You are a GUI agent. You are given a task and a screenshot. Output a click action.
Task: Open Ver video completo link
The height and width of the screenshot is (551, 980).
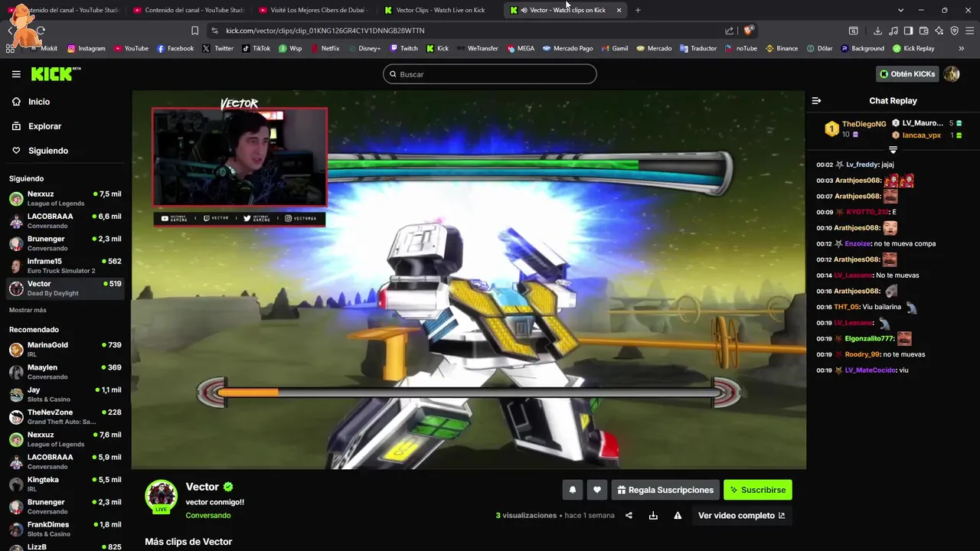(x=741, y=516)
